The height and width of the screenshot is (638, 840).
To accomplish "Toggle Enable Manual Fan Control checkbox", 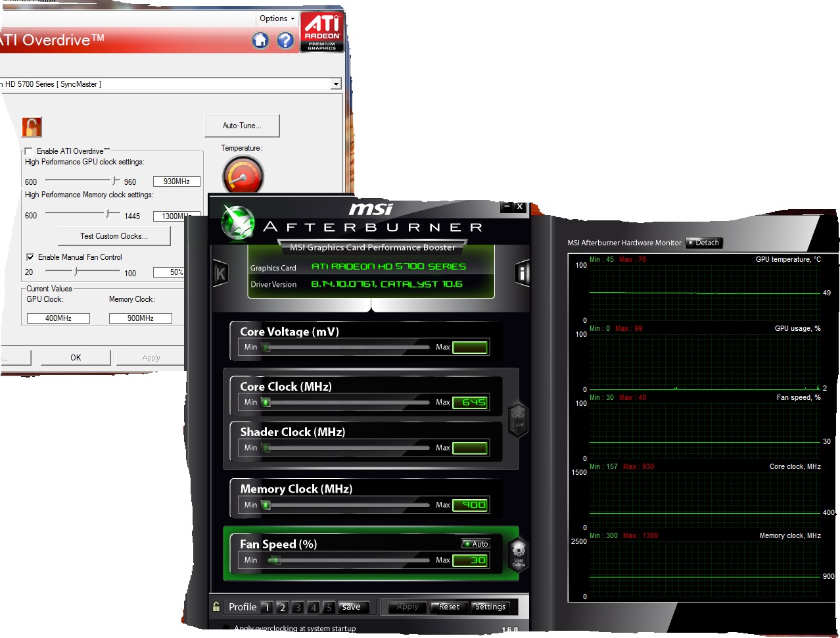I will point(30,257).
